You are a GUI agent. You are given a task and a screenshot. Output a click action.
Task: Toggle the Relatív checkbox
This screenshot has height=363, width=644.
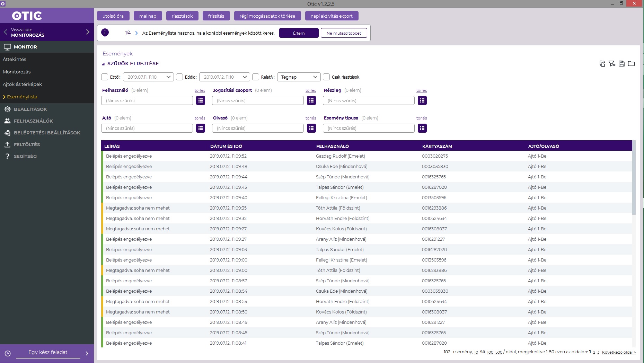256,77
